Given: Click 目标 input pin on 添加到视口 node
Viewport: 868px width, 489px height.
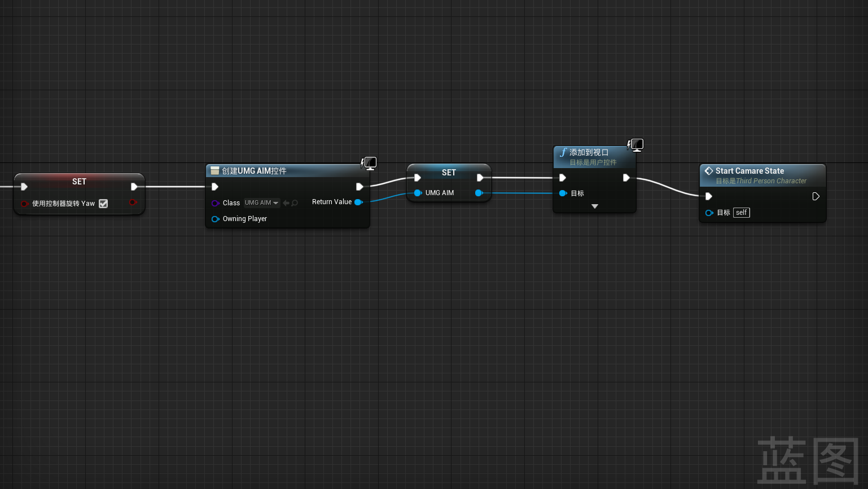Looking at the screenshot, I should [x=563, y=193].
